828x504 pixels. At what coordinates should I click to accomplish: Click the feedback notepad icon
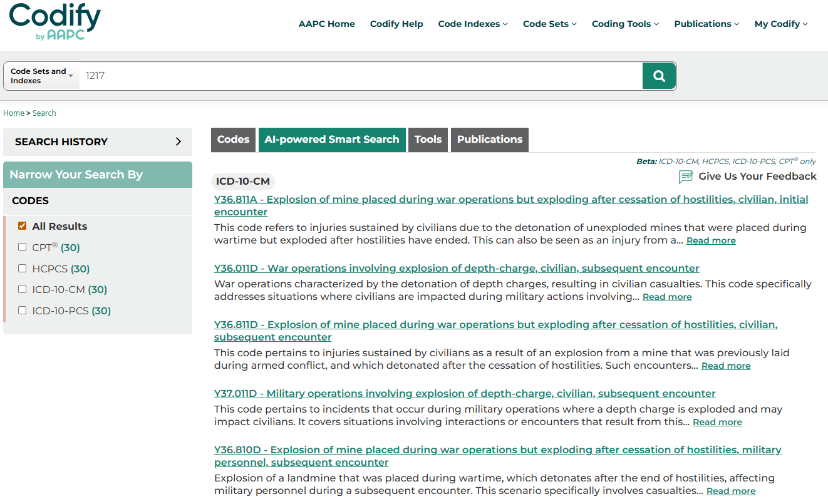coord(686,177)
